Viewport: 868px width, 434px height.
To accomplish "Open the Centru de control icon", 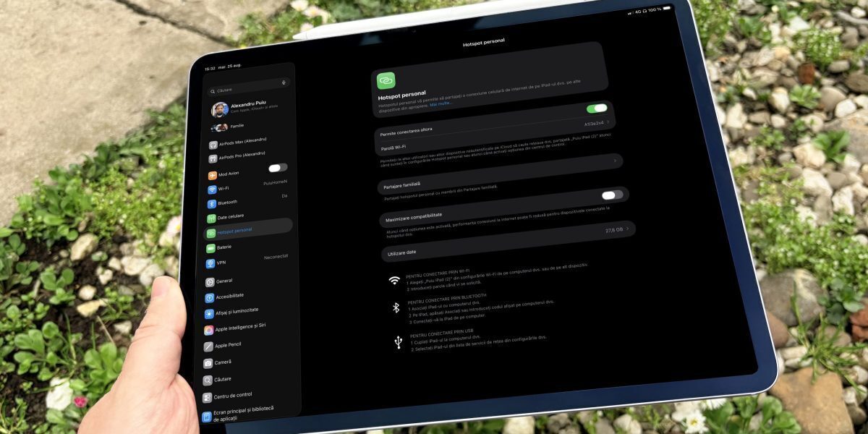I will tap(208, 398).
